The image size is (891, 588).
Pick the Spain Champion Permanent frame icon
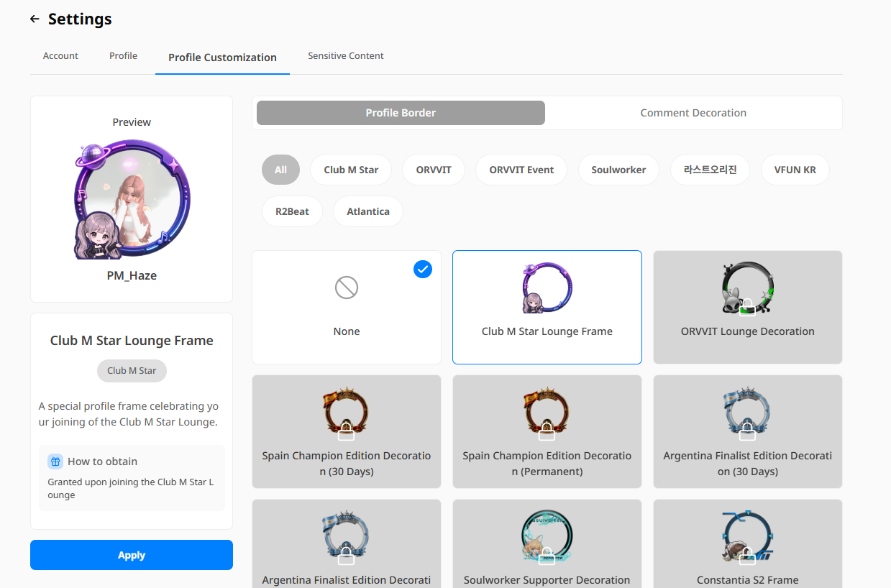(x=547, y=413)
